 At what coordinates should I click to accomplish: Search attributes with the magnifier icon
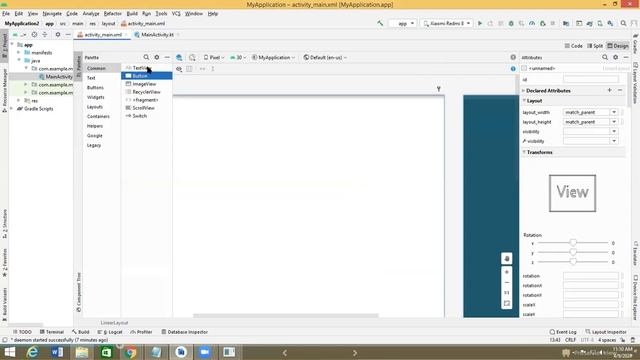[x=605, y=58]
